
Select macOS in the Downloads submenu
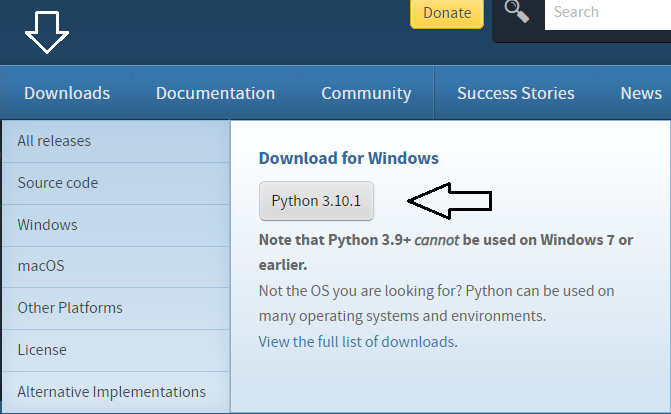tap(41, 267)
